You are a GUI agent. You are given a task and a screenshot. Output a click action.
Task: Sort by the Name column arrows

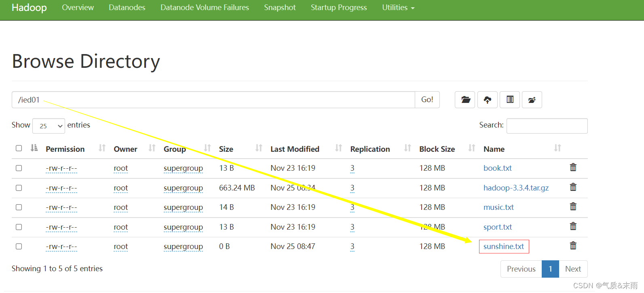point(557,149)
